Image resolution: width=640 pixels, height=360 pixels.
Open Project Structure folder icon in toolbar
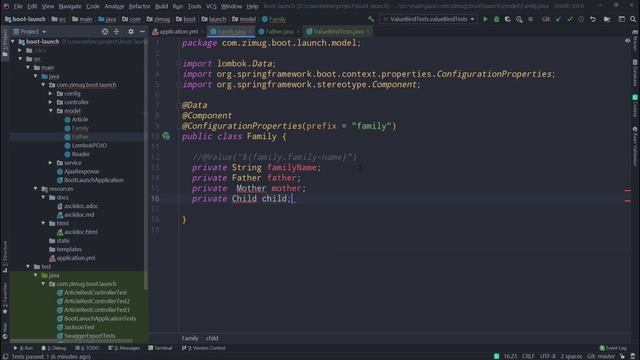coord(607,19)
